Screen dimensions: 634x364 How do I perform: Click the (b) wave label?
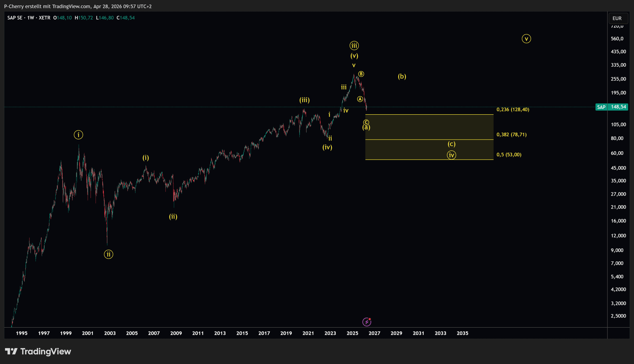point(402,76)
